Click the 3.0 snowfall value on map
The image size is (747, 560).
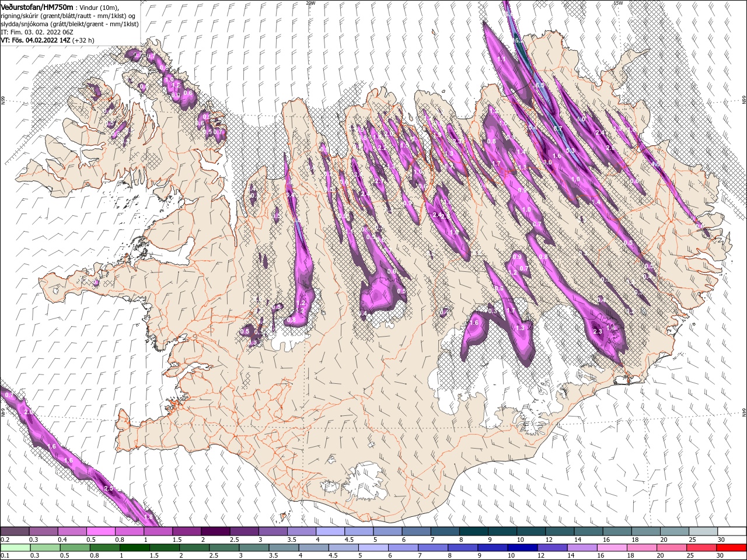[x=547, y=162]
